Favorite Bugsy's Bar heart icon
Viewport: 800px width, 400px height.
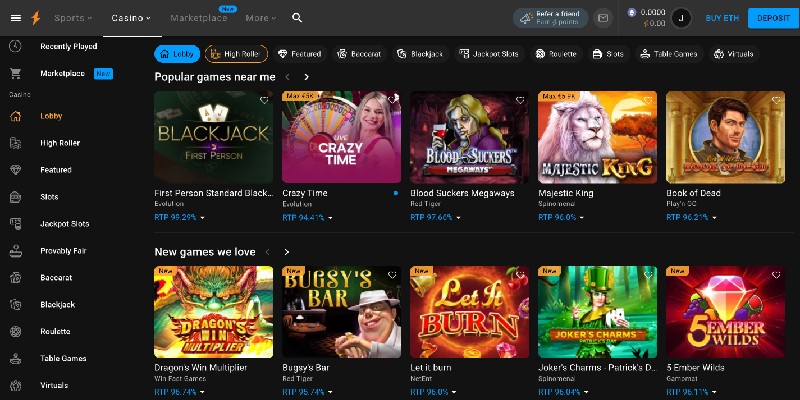click(392, 275)
